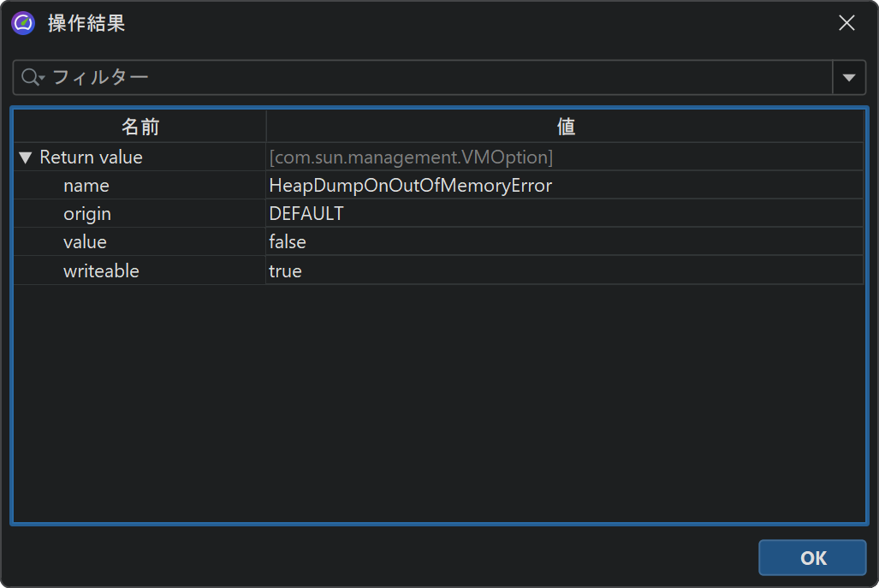This screenshot has height=588, width=879.
Task: Click the true writeable value cell
Action: click(x=285, y=271)
